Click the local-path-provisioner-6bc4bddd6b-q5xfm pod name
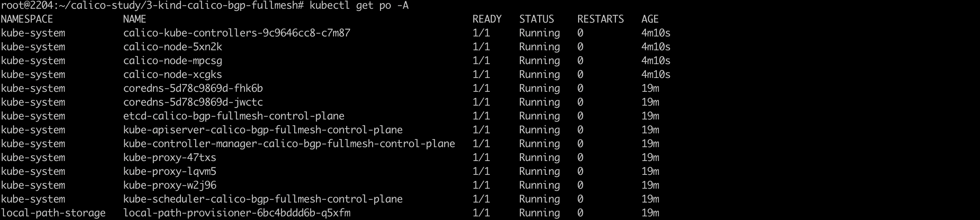 pos(236,213)
